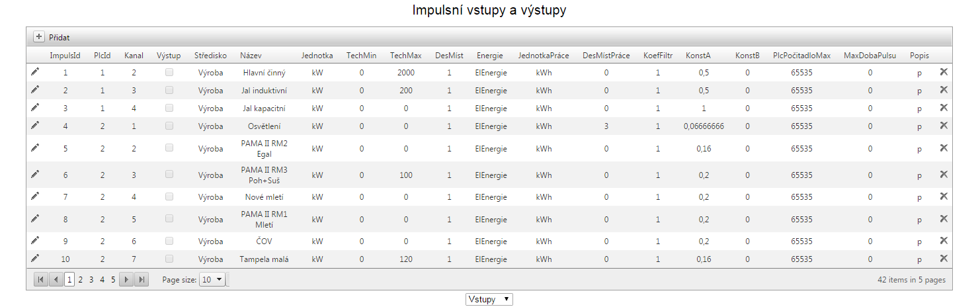
Task: Remove Tampela malá row via X icon
Action: point(944,259)
